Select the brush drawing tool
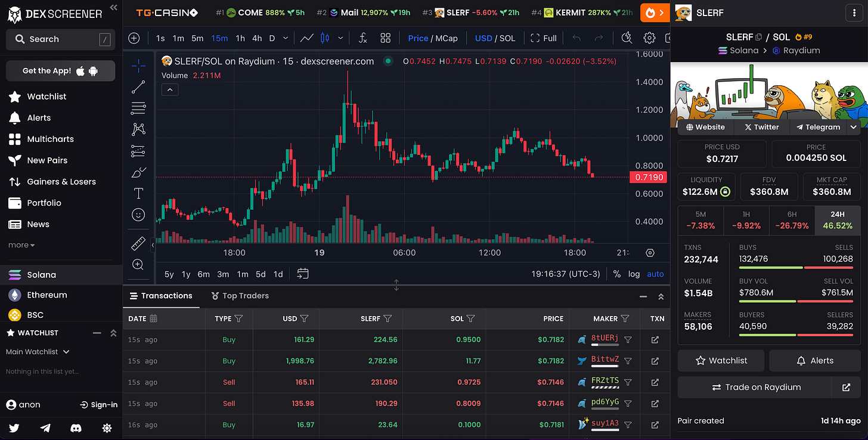This screenshot has height=440, width=868. tap(138, 172)
